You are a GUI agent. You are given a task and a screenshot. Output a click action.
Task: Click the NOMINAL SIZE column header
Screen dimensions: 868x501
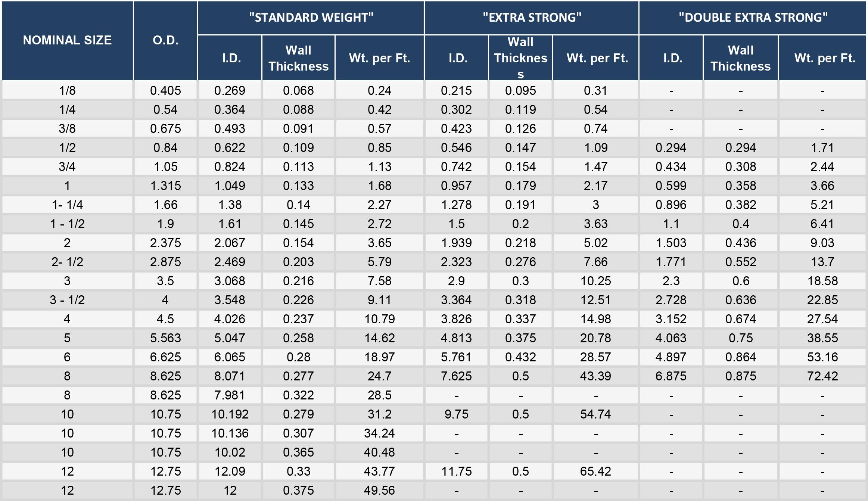tap(67, 40)
